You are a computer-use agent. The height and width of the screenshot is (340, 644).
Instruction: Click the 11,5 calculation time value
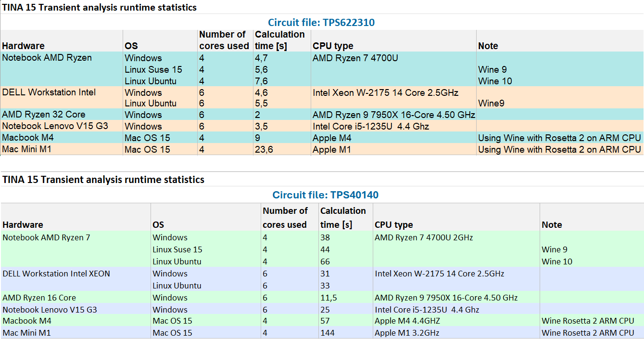pyautogui.click(x=328, y=298)
